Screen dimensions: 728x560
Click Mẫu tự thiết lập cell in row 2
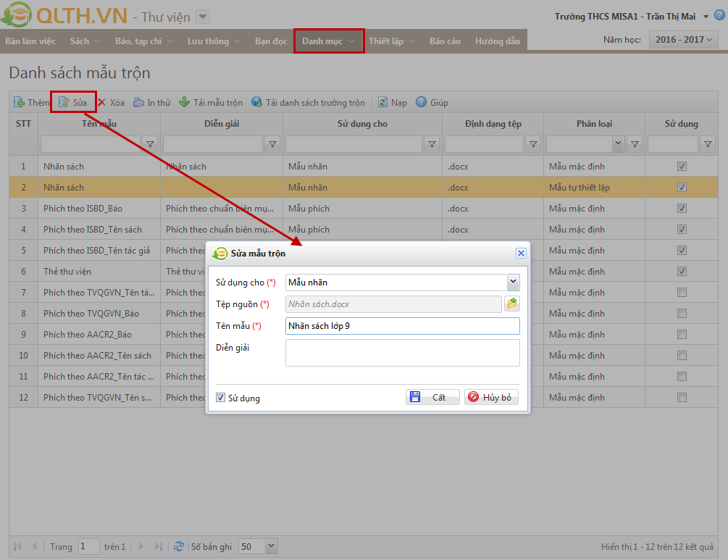pyautogui.click(x=594, y=187)
